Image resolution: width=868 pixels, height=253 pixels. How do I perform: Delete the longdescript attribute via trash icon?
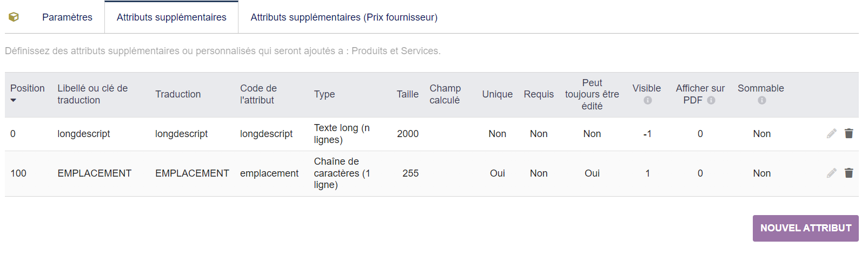[x=849, y=133]
